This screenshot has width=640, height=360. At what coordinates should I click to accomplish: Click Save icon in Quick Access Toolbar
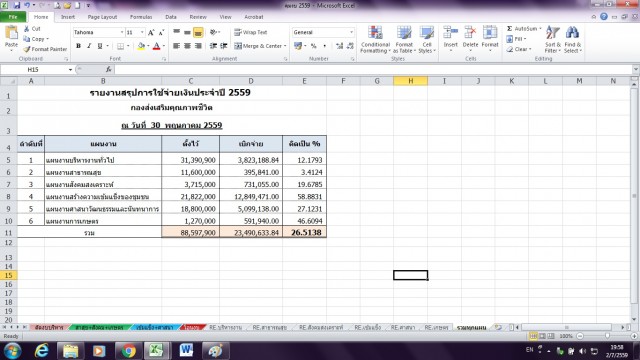(x=17, y=6)
